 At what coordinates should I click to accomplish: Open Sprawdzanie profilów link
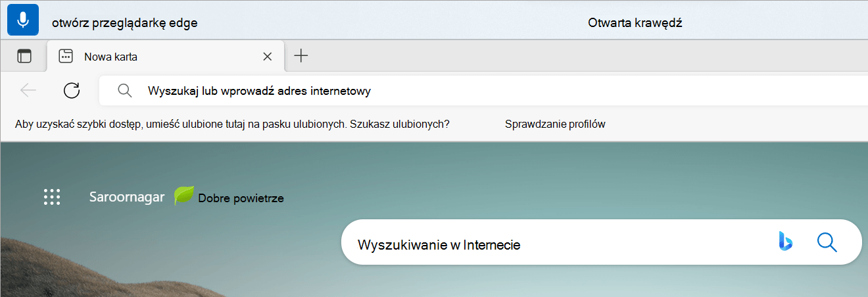point(555,124)
